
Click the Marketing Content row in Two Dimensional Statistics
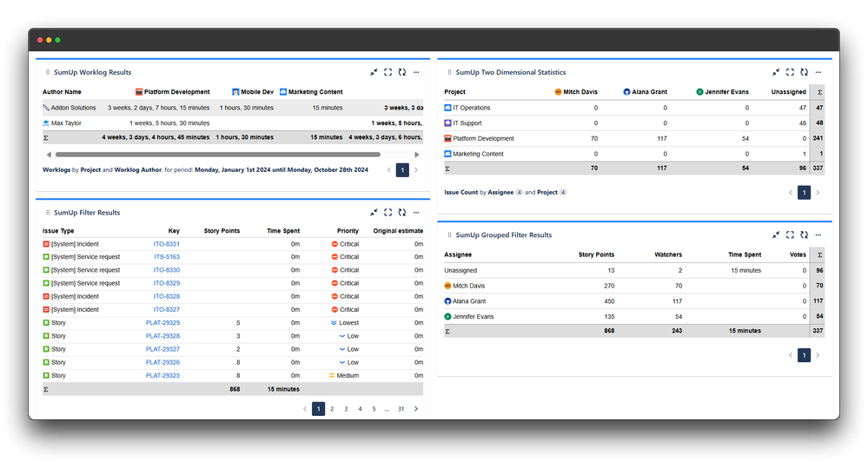click(633, 154)
